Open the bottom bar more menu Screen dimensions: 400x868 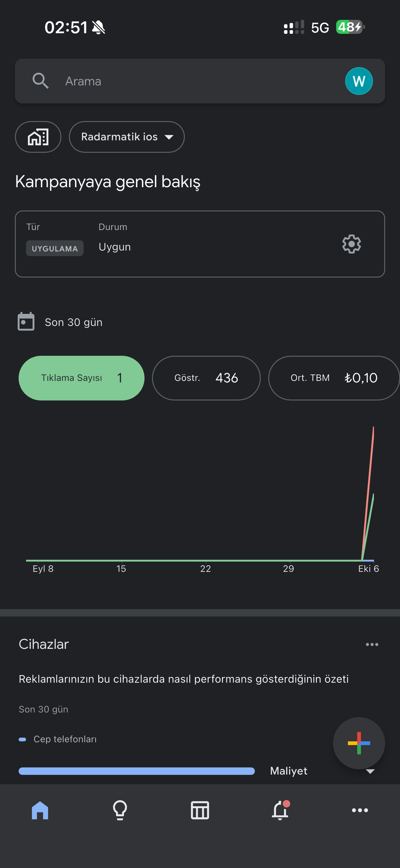360,810
